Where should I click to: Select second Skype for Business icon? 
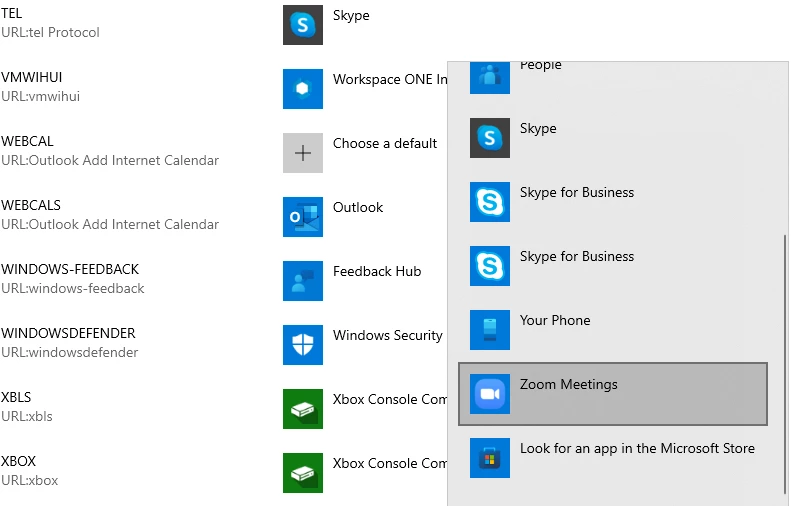(490, 266)
